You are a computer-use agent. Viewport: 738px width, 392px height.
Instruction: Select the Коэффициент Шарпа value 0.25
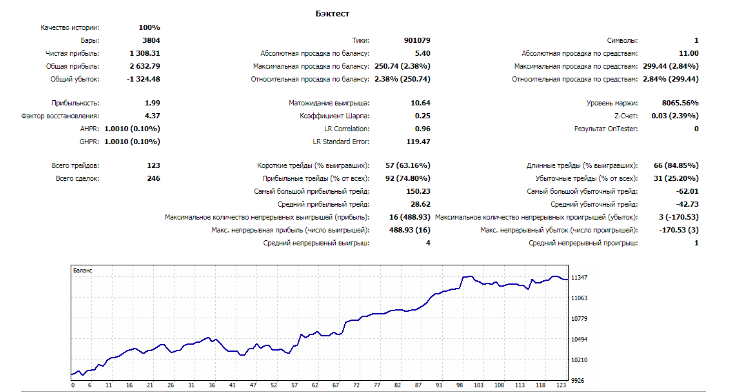coord(423,116)
